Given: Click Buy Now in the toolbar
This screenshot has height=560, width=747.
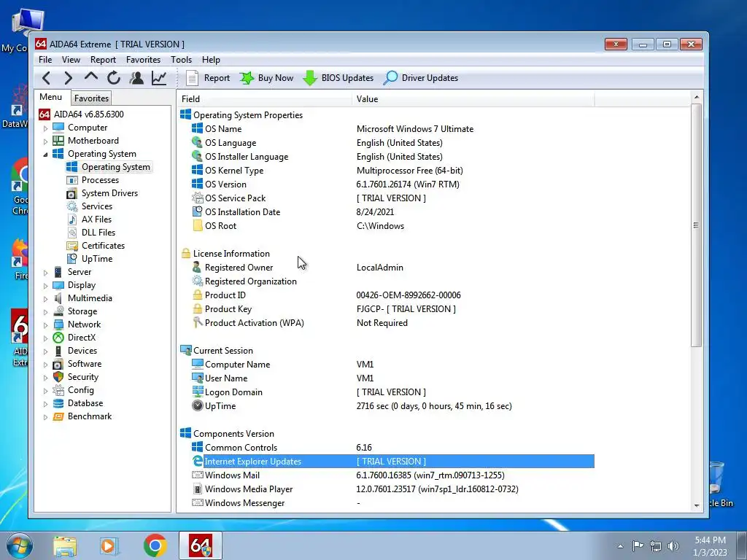Looking at the screenshot, I should point(267,77).
